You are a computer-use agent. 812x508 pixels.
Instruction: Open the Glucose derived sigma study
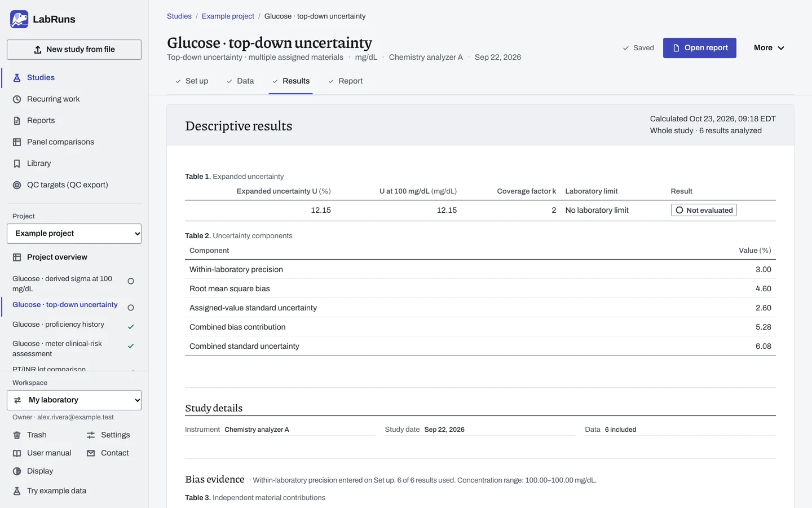(73, 284)
